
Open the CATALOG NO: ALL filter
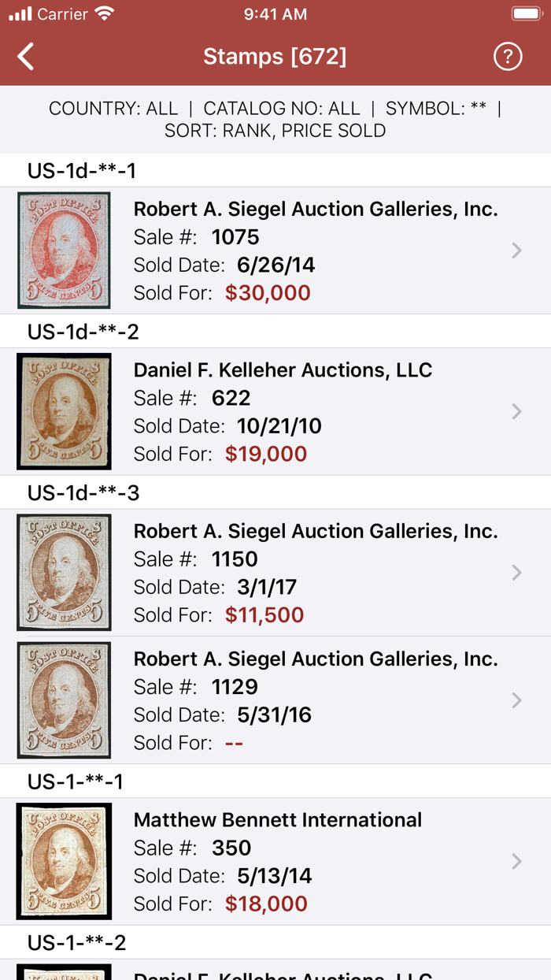[281, 109]
